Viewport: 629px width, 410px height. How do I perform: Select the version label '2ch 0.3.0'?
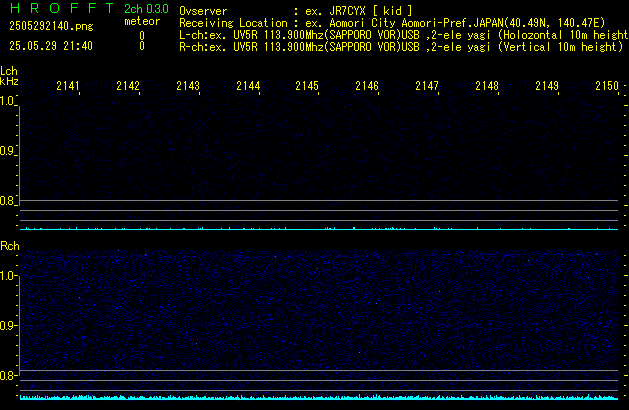point(146,9)
